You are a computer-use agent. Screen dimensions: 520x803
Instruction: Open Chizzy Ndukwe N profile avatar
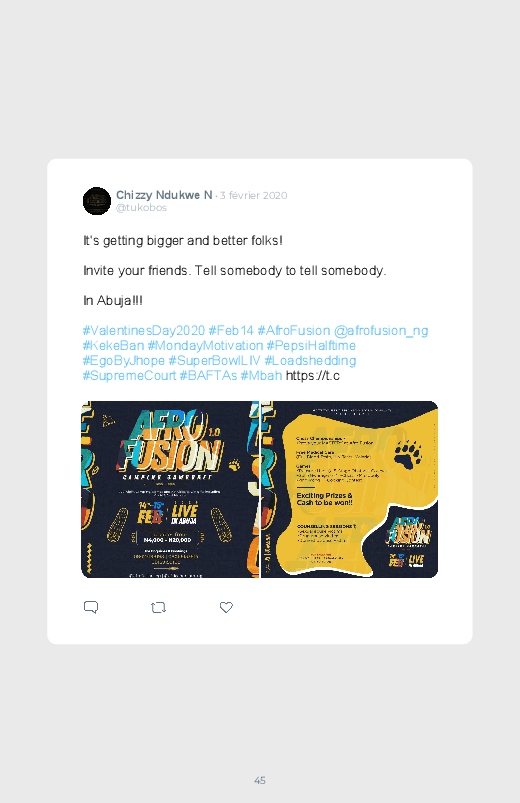pyautogui.click(x=97, y=201)
